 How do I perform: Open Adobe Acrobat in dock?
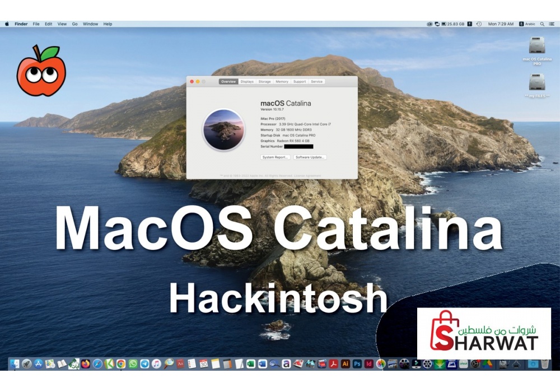[x=334, y=364]
